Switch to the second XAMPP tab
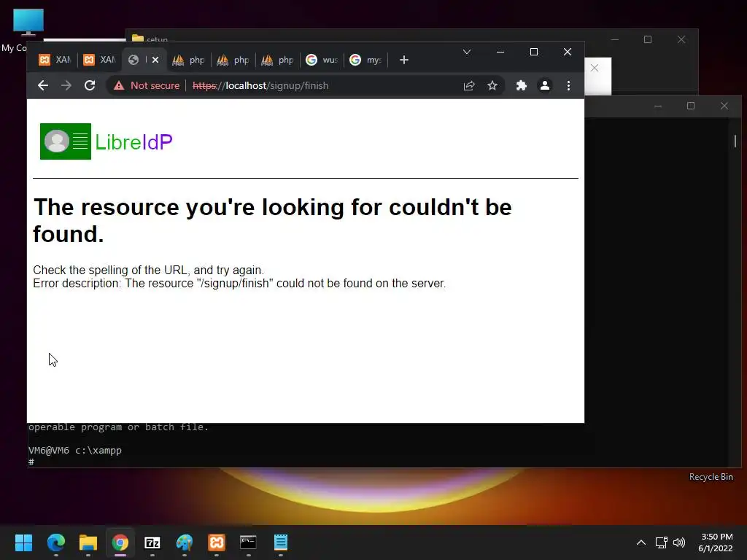Viewport: 747px width, 560px height. click(99, 60)
